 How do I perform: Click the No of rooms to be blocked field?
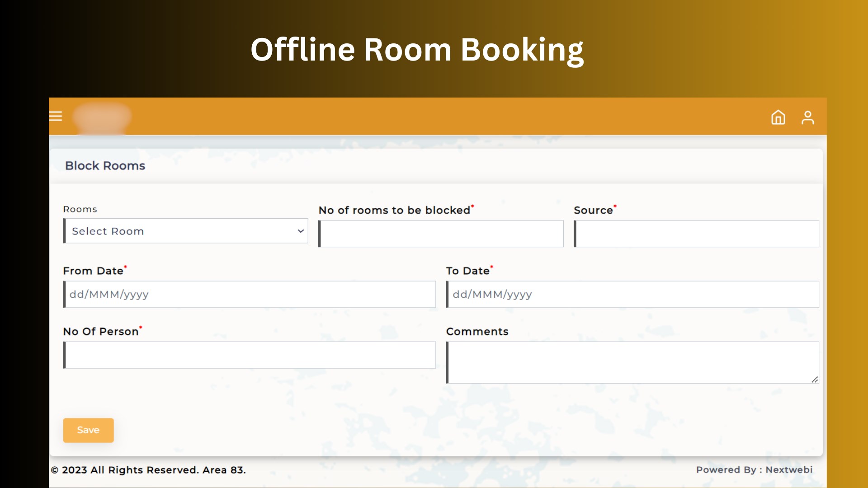coord(441,233)
